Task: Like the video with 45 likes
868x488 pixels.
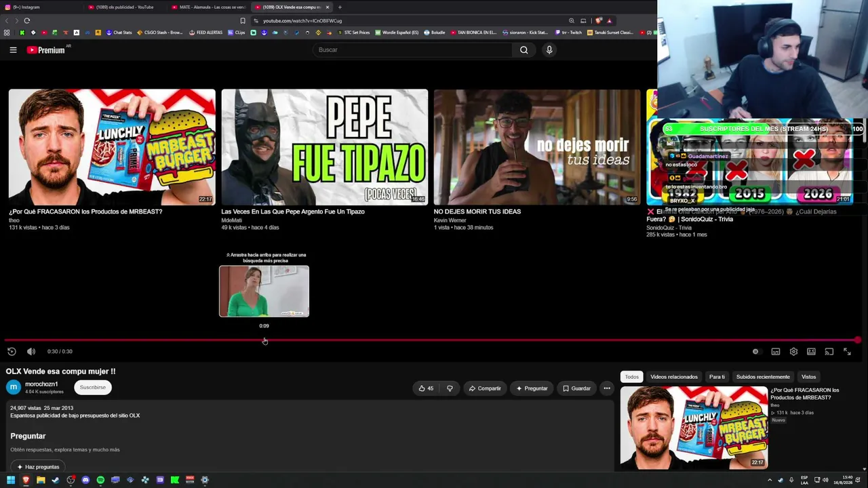Action: coord(426,388)
